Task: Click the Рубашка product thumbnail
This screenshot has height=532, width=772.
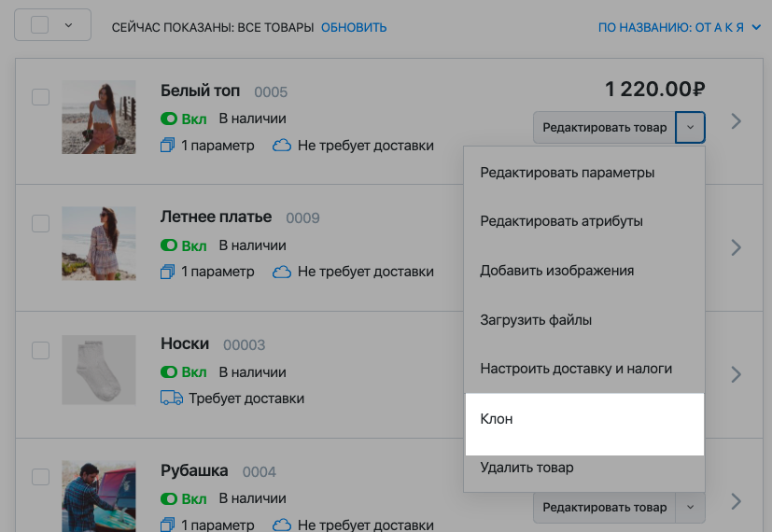Action: click(x=98, y=497)
